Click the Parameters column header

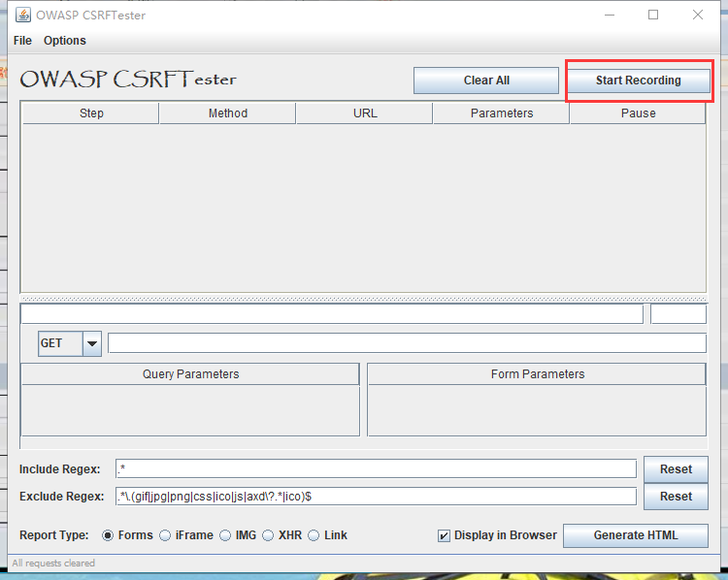click(x=502, y=113)
